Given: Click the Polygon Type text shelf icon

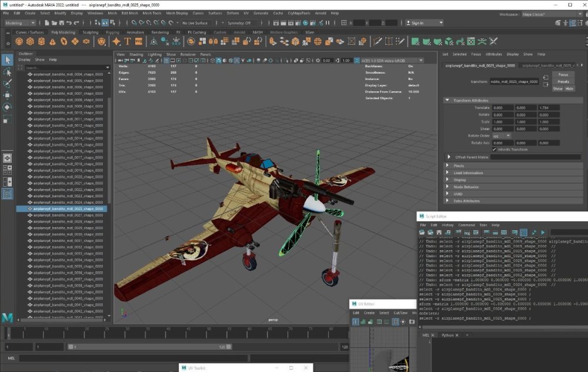Looking at the screenshot, I should click(127, 42).
